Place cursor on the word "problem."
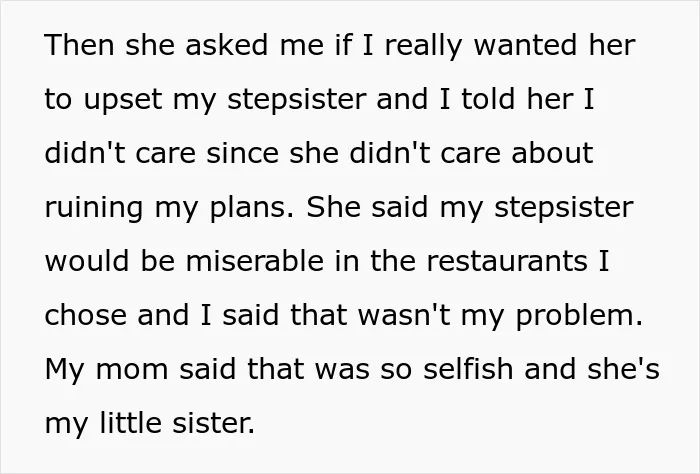The height and width of the screenshot is (474, 700). (x=579, y=317)
